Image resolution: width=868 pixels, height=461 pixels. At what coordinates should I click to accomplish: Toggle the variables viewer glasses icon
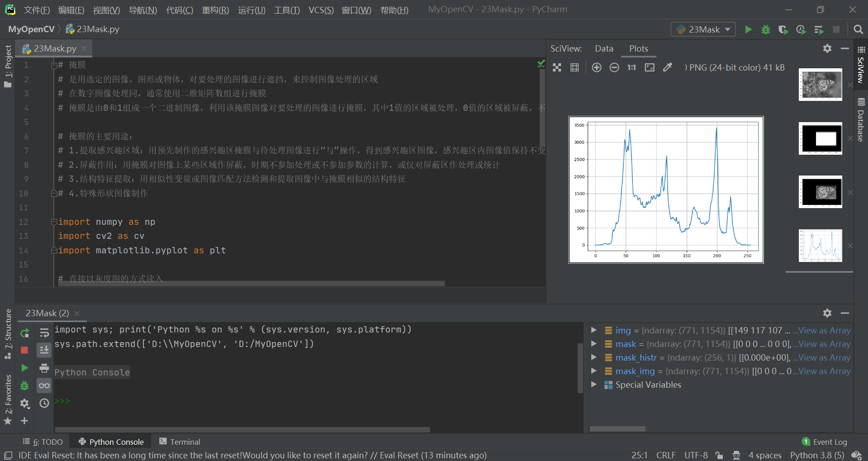(44, 385)
